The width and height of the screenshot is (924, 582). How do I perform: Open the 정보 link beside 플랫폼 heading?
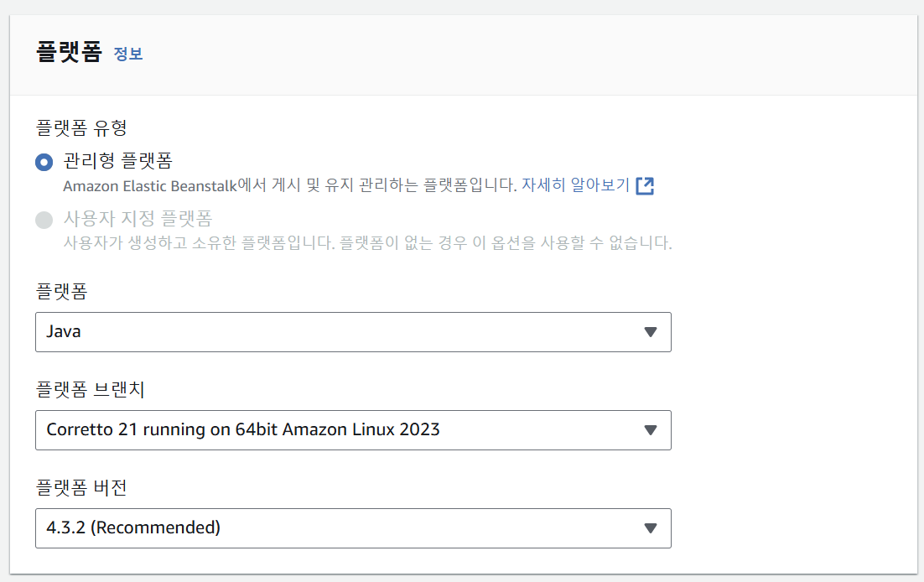[x=128, y=54]
